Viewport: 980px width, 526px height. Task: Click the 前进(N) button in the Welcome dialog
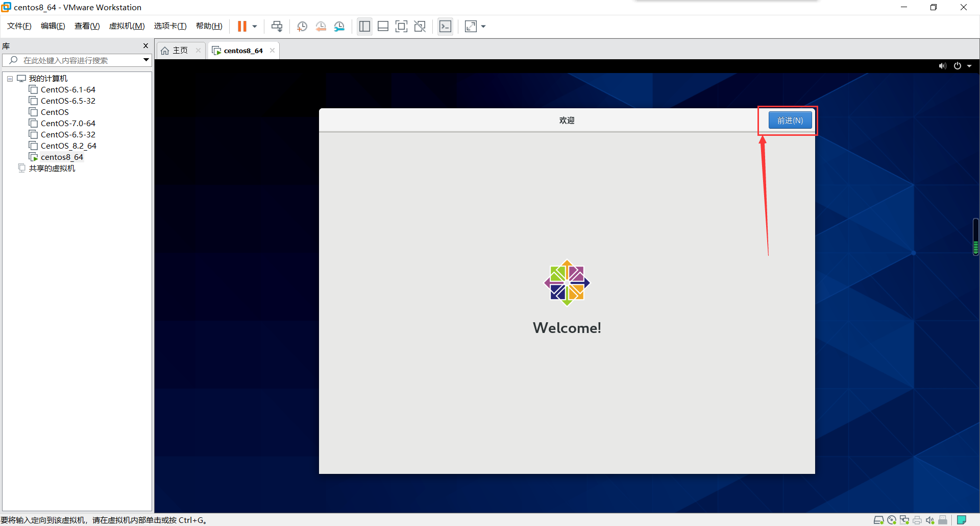(x=790, y=120)
